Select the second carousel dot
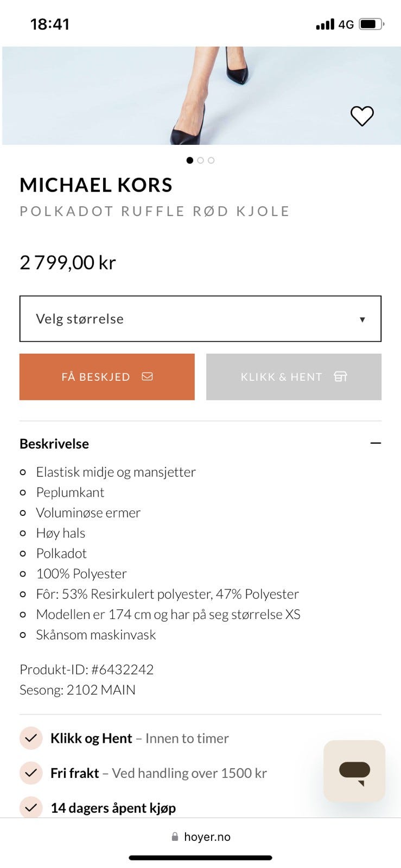The image size is (401, 868). pyautogui.click(x=200, y=161)
